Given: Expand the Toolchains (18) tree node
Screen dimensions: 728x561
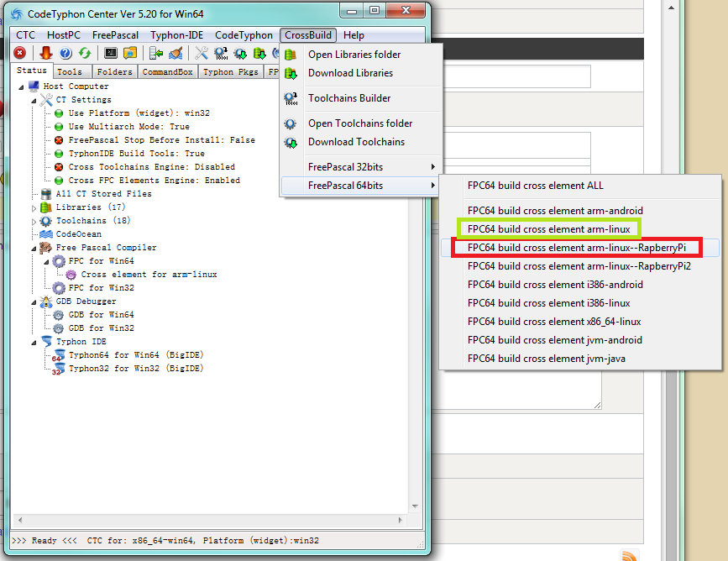Looking at the screenshot, I should [34, 222].
